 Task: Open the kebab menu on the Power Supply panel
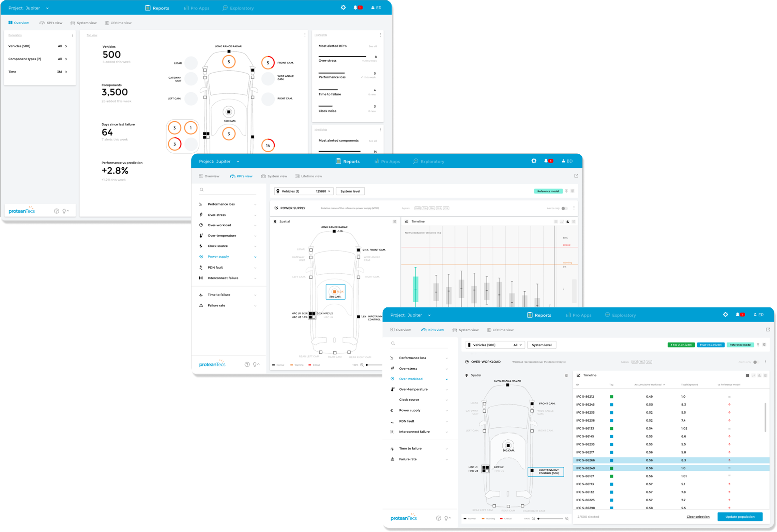tap(574, 208)
